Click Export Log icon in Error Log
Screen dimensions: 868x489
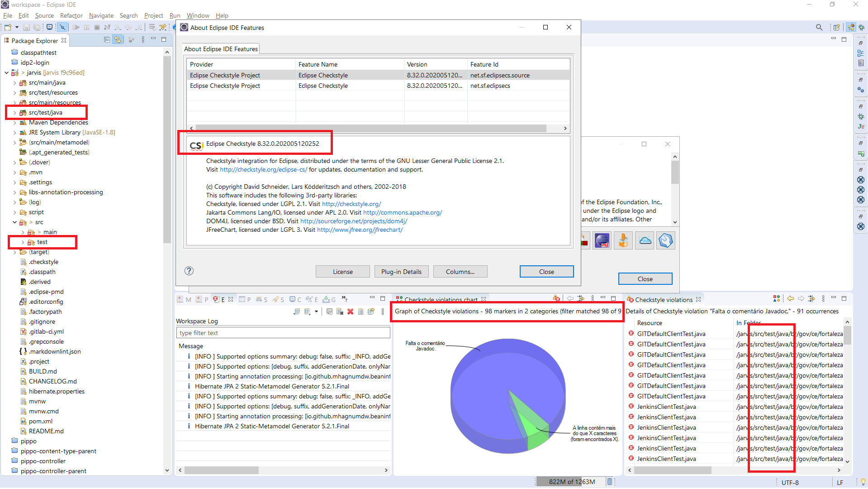[x=297, y=312]
